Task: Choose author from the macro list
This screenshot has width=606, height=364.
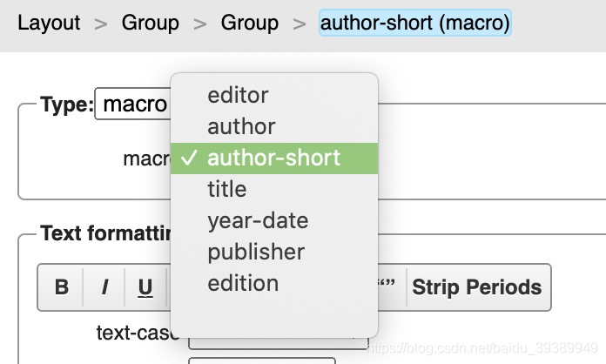Action: (274, 127)
